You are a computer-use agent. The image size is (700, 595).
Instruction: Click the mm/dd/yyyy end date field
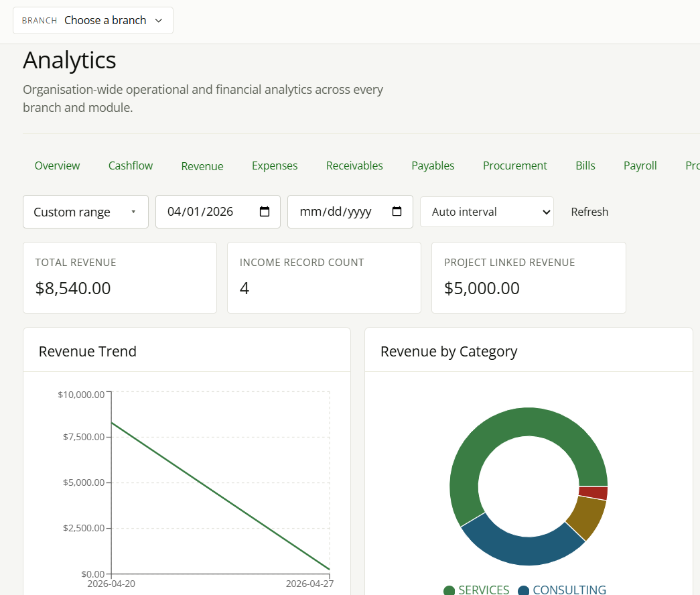pyautogui.click(x=350, y=212)
